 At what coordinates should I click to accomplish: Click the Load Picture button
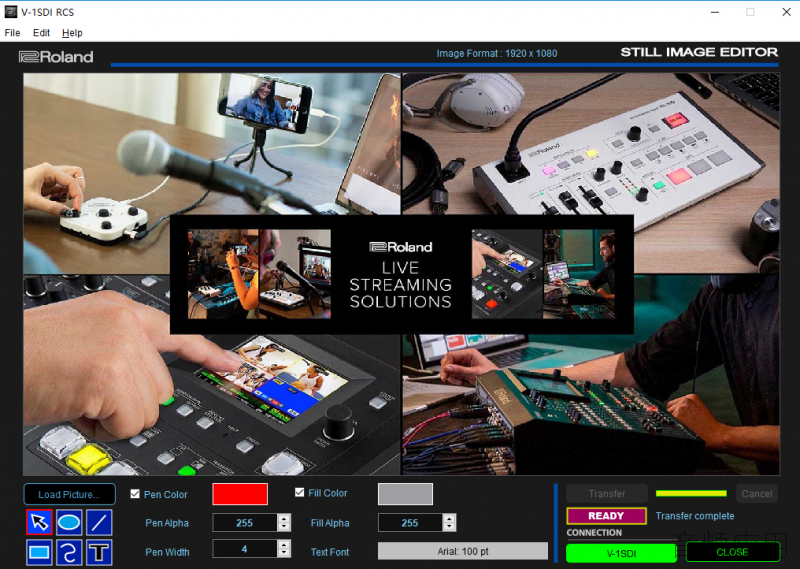pos(69,494)
